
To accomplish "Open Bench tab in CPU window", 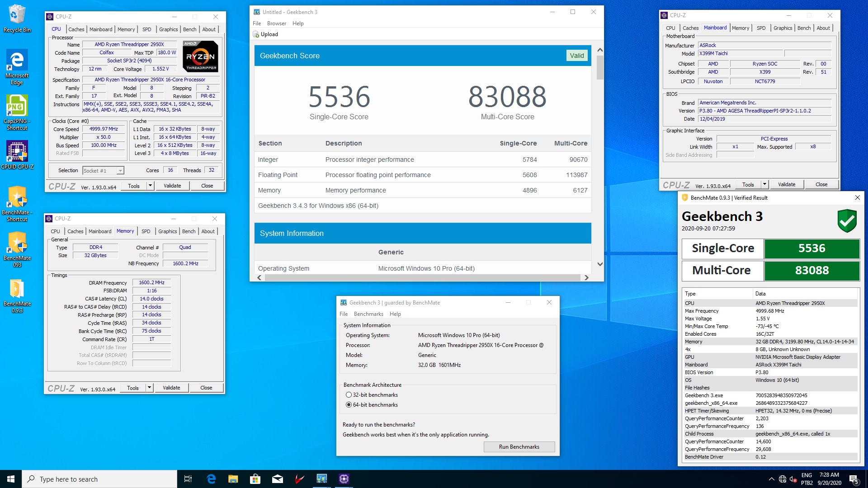I will click(189, 29).
